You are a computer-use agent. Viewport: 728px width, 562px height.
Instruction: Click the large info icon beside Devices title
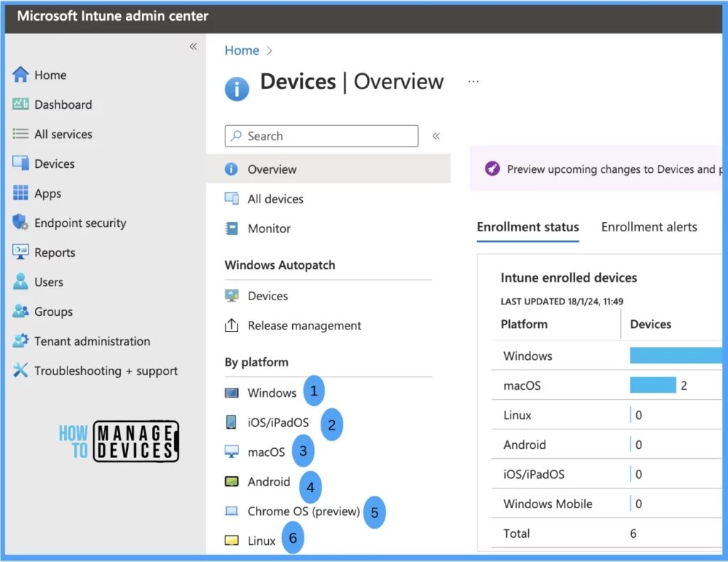click(237, 89)
